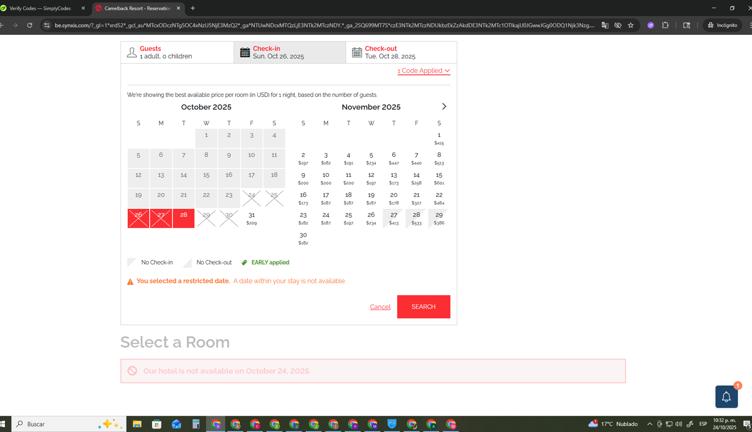
Task: Pick November 30 in calendar
Action: [x=303, y=238]
